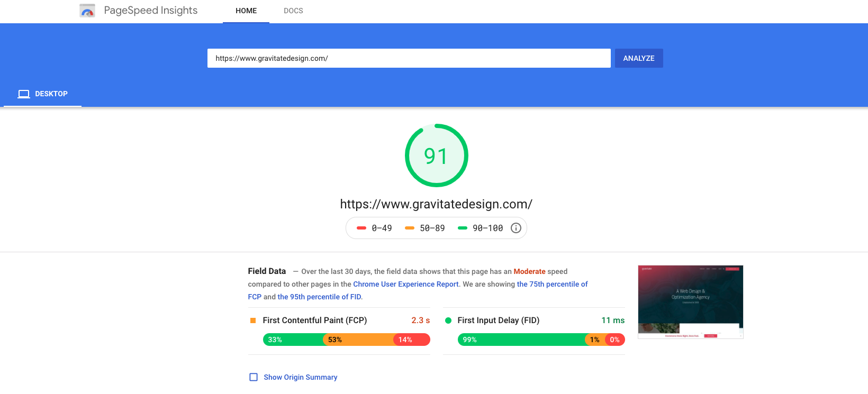Image resolution: width=868 pixels, height=394 pixels.
Task: Select the DESKTOP tab
Action: coord(42,94)
